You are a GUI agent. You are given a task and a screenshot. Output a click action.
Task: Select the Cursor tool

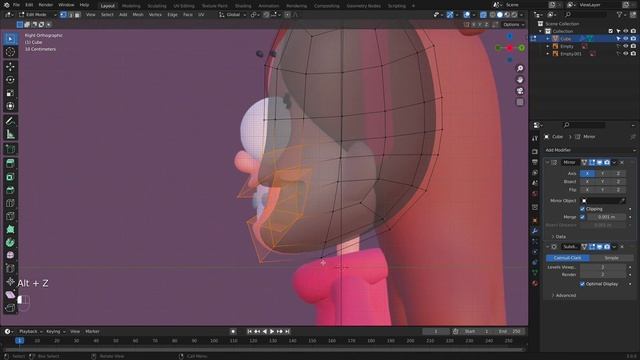[10, 52]
